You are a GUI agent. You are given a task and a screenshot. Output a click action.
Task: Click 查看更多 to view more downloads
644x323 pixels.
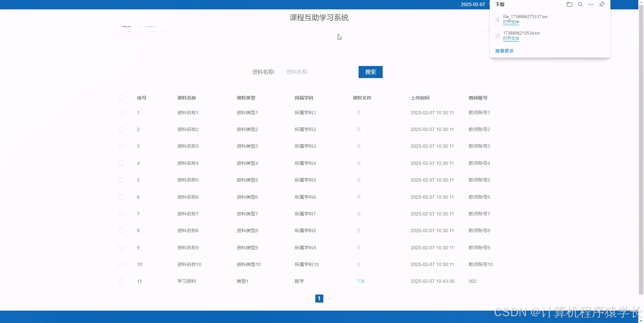(504, 51)
